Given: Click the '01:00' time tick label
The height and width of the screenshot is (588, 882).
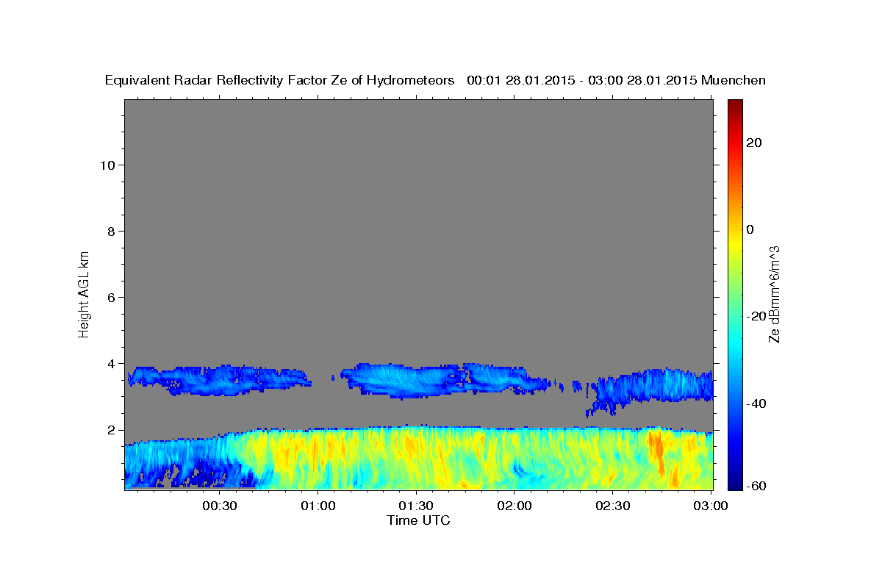Looking at the screenshot, I should point(318,506).
